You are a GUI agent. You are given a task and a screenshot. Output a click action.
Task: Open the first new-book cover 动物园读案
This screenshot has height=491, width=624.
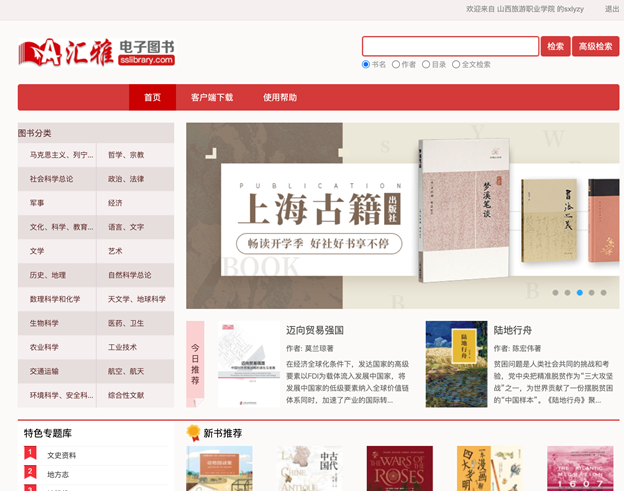(x=219, y=468)
